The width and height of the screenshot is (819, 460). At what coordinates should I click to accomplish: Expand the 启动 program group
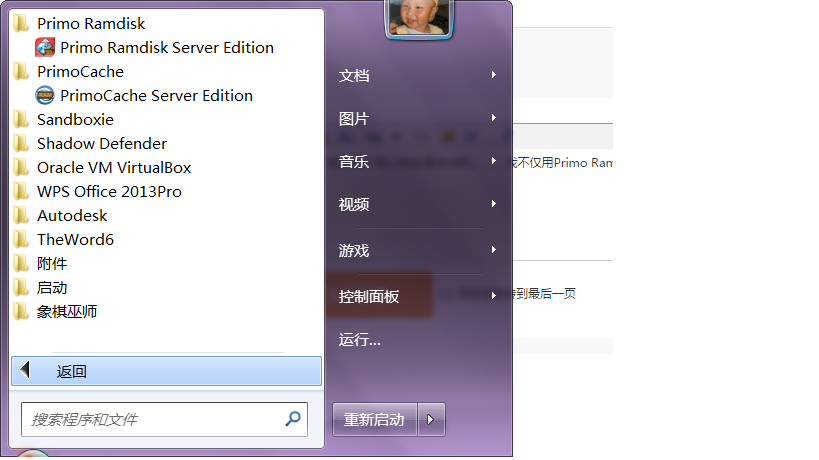(x=52, y=288)
